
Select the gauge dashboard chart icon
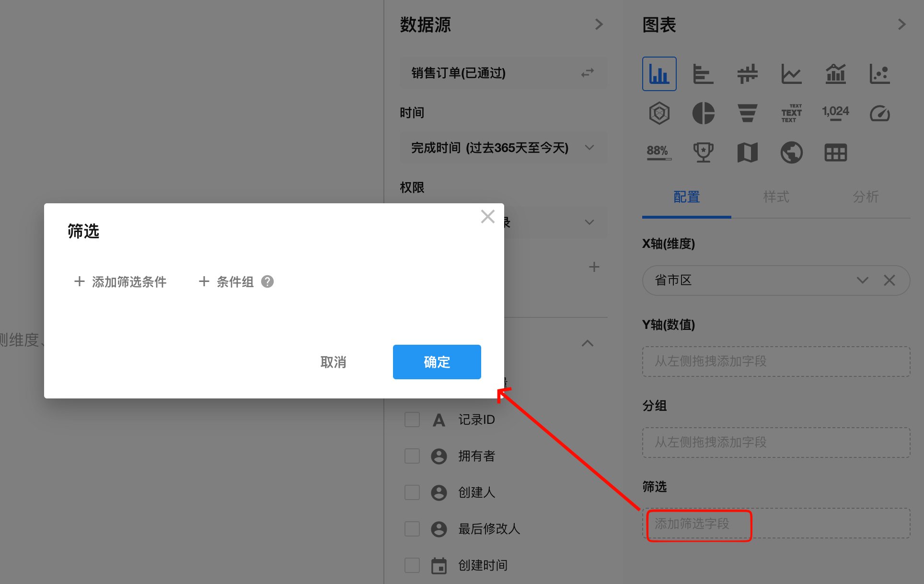click(879, 114)
